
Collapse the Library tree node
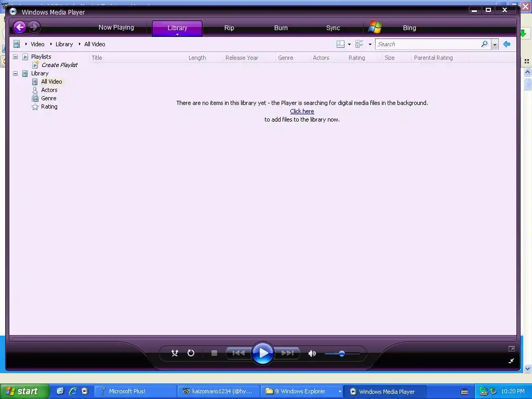point(15,73)
